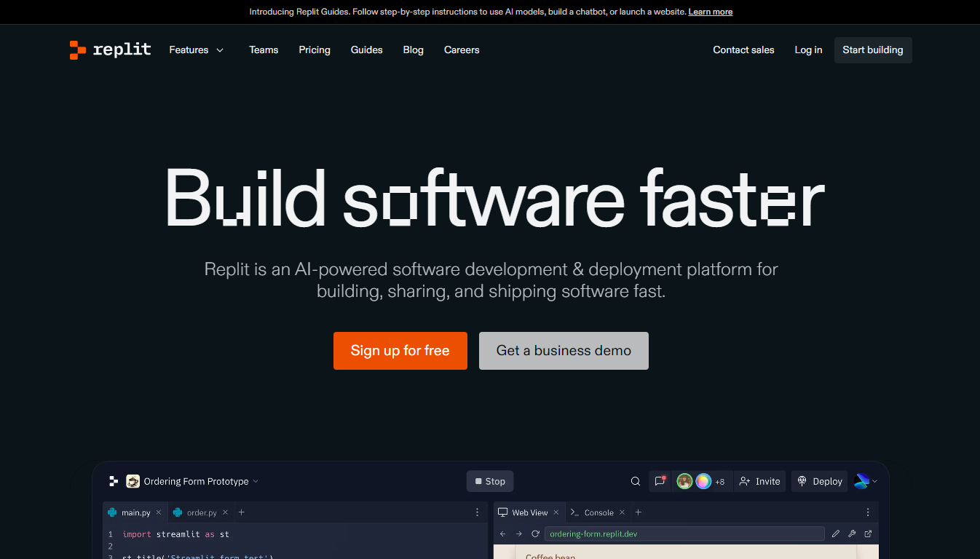This screenshot has width=980, height=559.
Task: Click Log in
Action: point(808,49)
